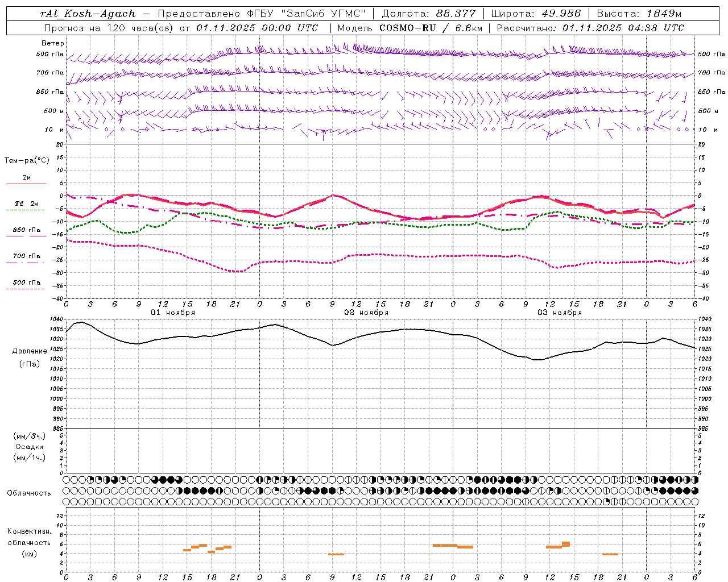Click the Тем-ра(°C) axis label
The height and width of the screenshot is (582, 728).
pos(27,161)
